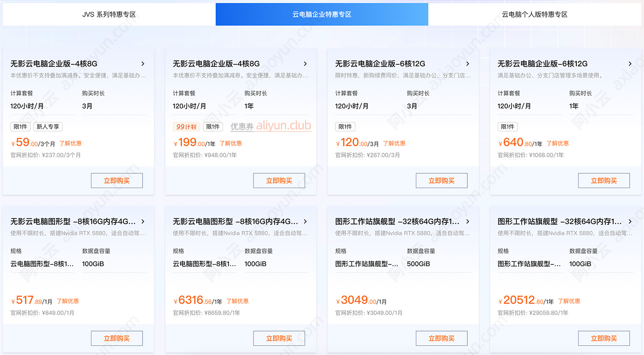Click 官网折扣价: ¥849.00/1月 text
Screen dimensions: 644x355
(42, 313)
